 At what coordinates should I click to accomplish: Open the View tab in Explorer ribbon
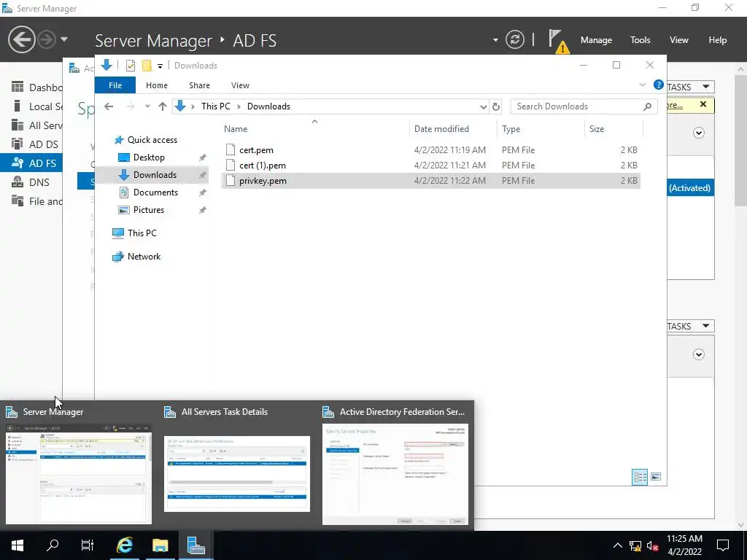pyautogui.click(x=240, y=85)
